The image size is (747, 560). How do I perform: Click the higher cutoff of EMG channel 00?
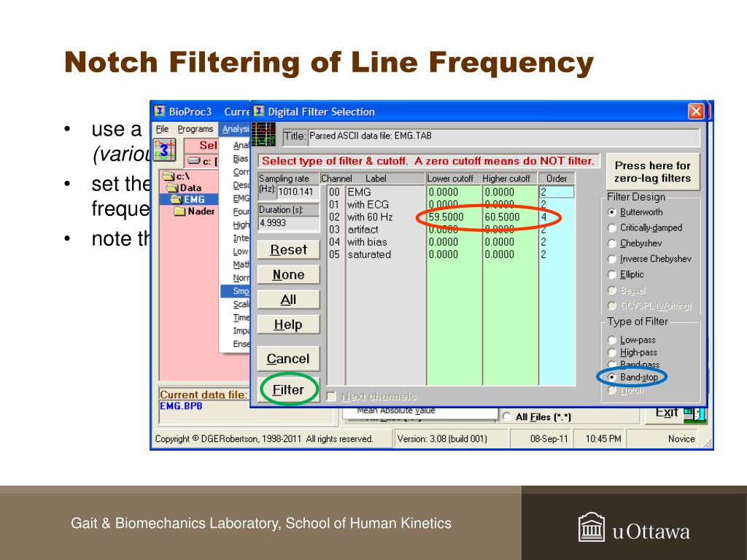coord(500,192)
